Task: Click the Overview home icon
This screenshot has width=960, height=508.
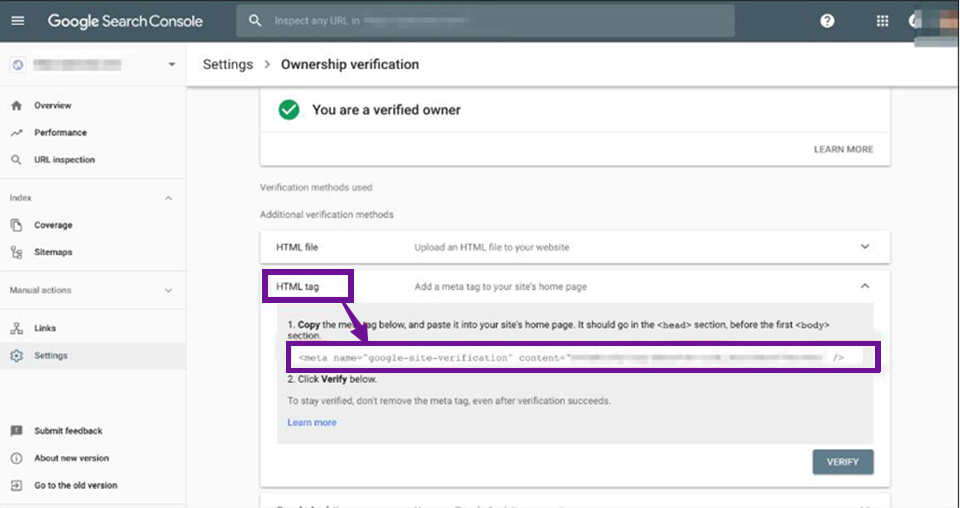Action: (17, 105)
